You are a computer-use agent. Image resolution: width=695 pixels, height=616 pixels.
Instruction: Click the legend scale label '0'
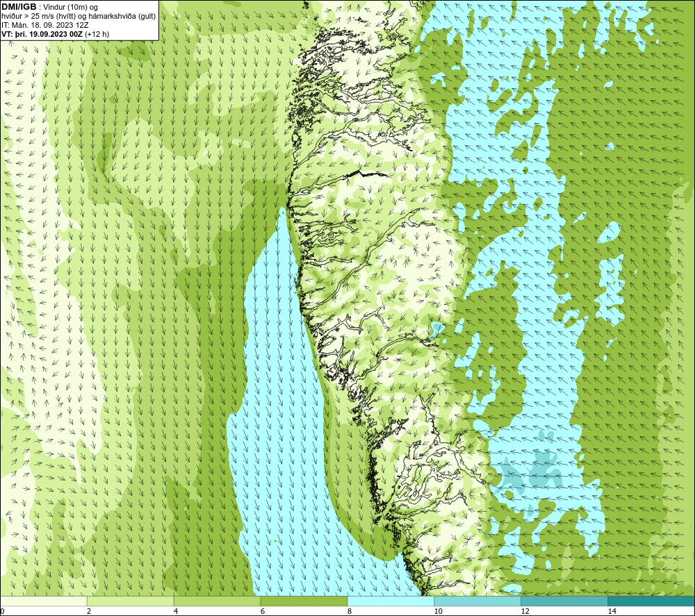pos(2,611)
